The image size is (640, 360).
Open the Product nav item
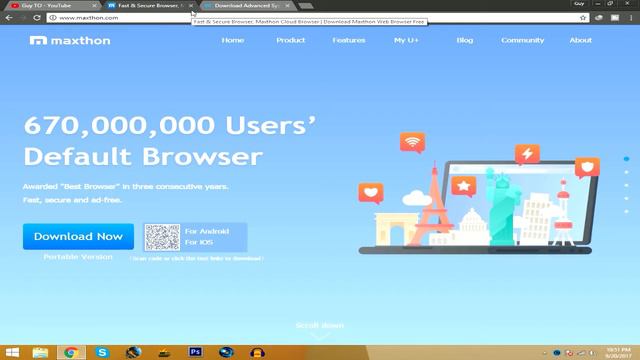[x=291, y=40]
